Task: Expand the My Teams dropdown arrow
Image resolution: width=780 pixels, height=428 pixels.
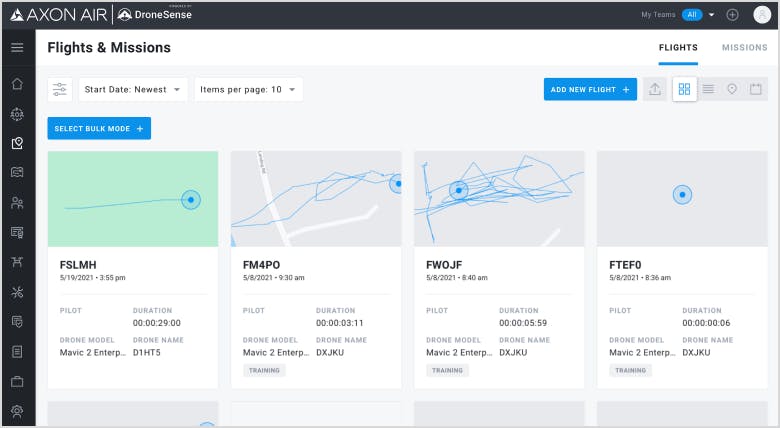Action: pyautogui.click(x=712, y=15)
